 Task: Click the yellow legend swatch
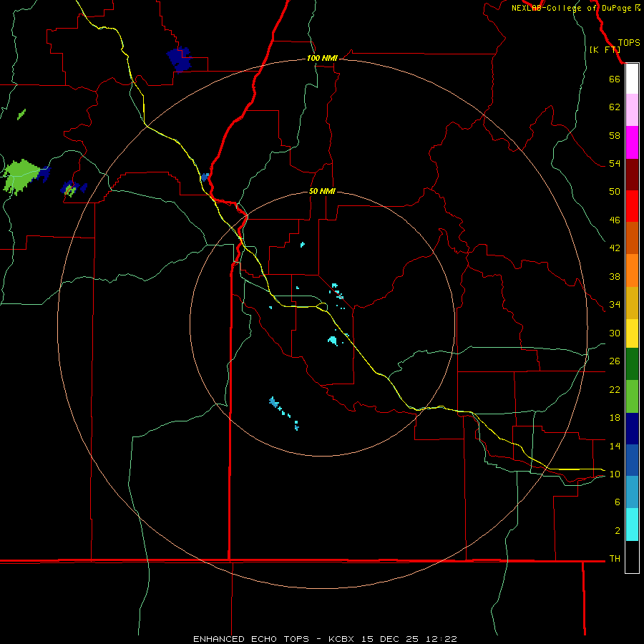tap(632, 333)
